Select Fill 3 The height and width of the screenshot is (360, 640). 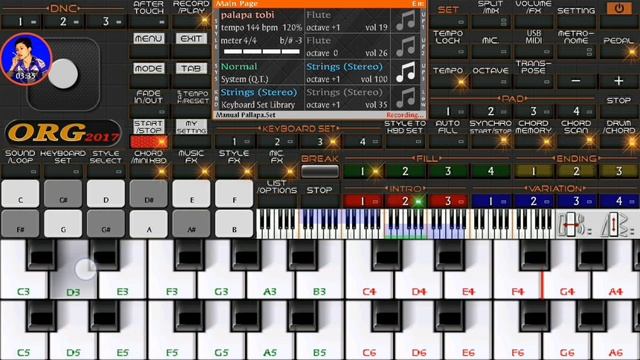coord(448,171)
